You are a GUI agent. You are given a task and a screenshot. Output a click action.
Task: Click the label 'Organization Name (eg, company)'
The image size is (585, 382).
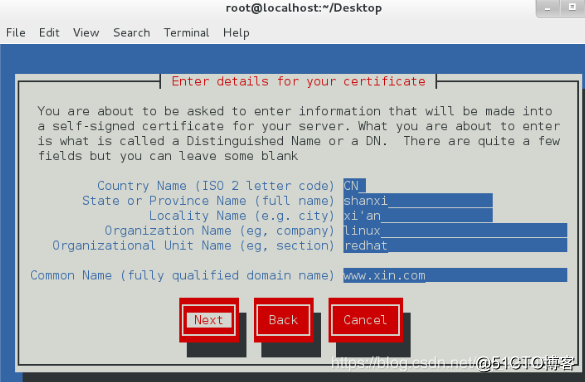pyautogui.click(x=219, y=231)
